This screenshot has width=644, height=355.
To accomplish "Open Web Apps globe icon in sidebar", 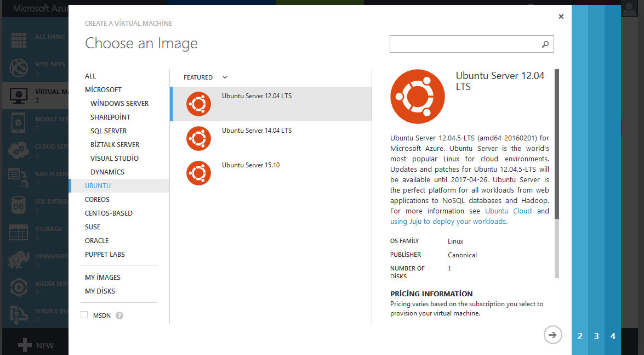I will [x=19, y=68].
